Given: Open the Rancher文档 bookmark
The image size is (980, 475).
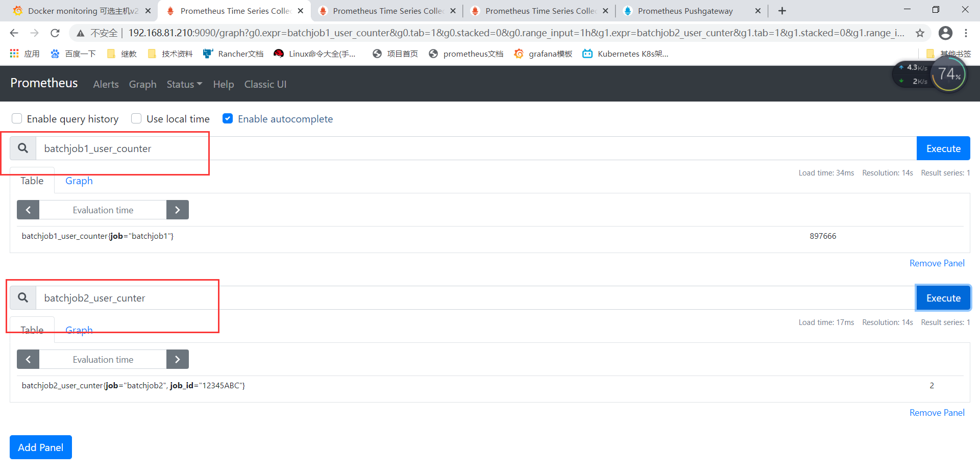Looking at the screenshot, I should click(233, 54).
